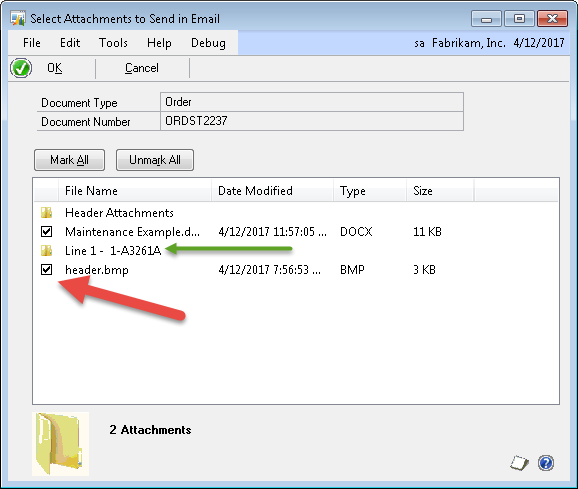Screen dimensions: 578x489
Task: Uncheck the header.bmp checkbox
Action: [46, 269]
